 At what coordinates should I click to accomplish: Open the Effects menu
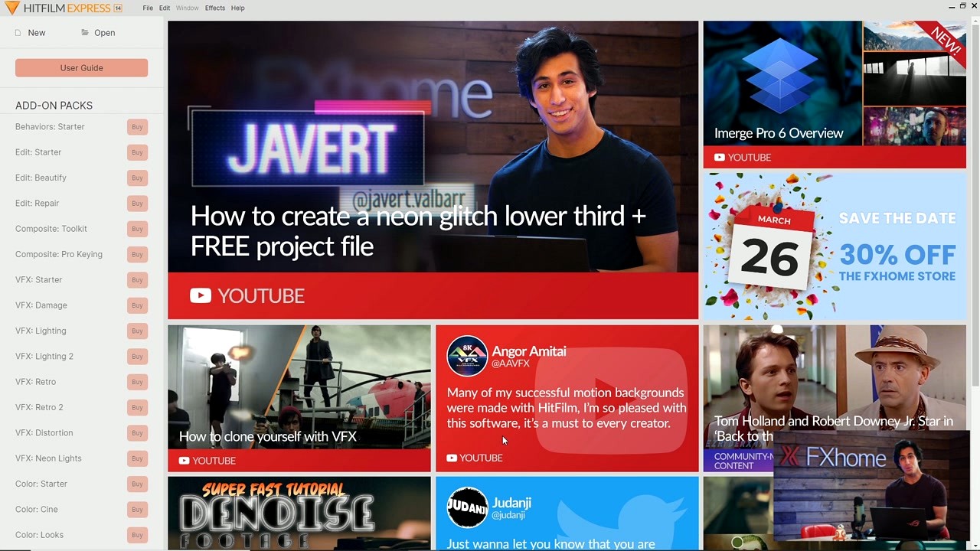[214, 8]
